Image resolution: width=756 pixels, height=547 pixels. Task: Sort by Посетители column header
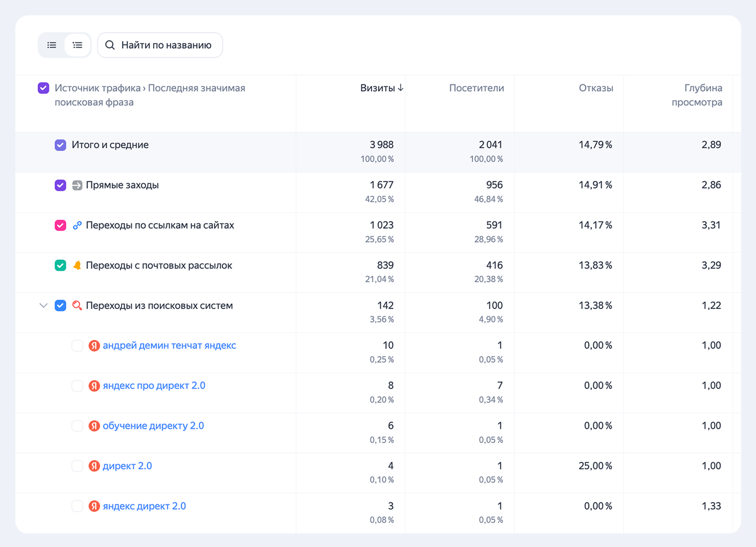click(x=476, y=88)
